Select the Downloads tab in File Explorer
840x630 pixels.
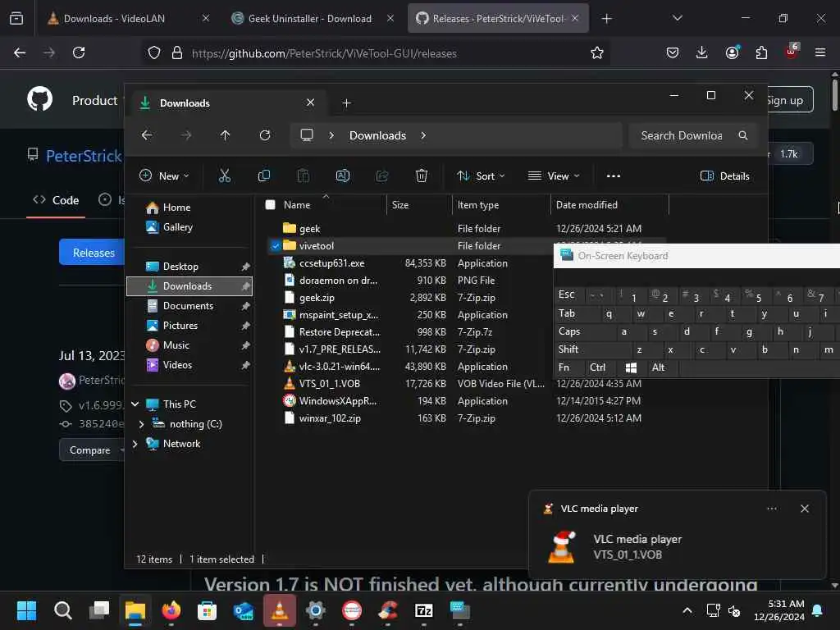(x=228, y=103)
